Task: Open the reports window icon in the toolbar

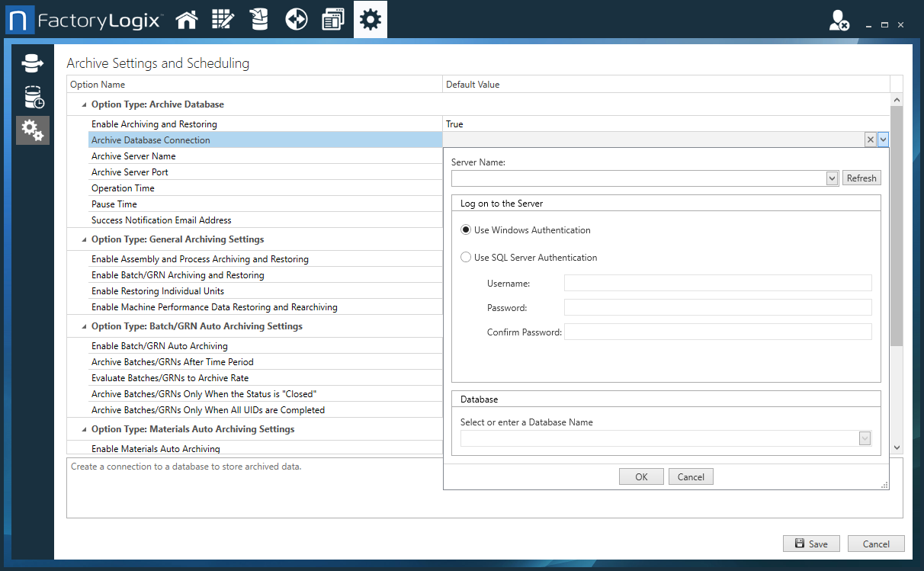Action: (332, 18)
